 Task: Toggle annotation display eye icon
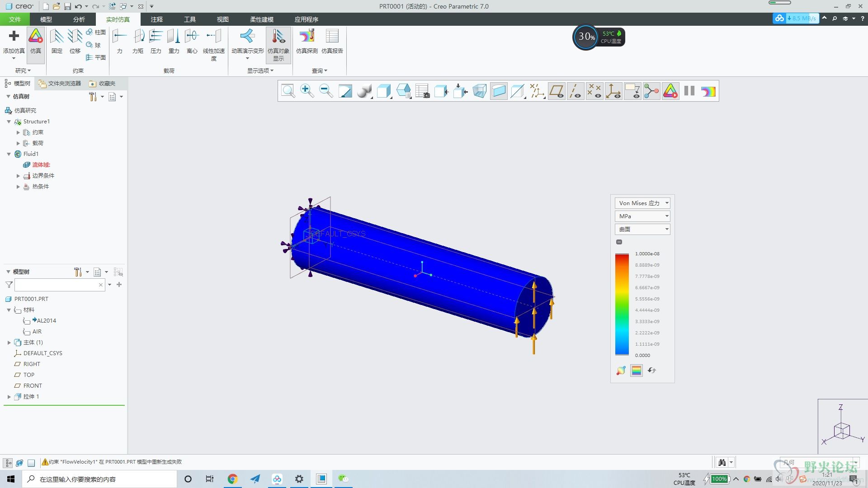tap(632, 91)
